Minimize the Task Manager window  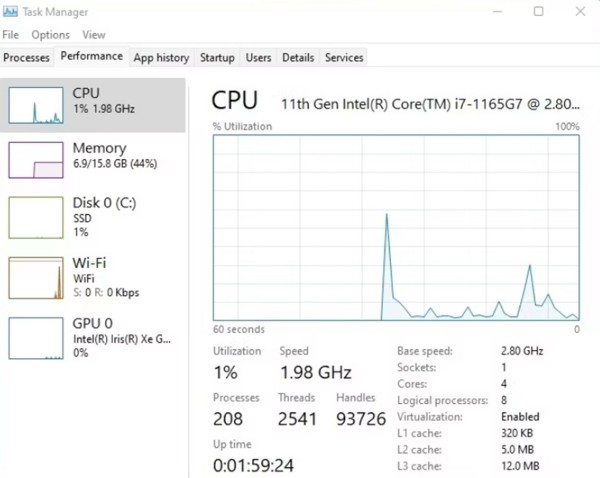pos(496,12)
